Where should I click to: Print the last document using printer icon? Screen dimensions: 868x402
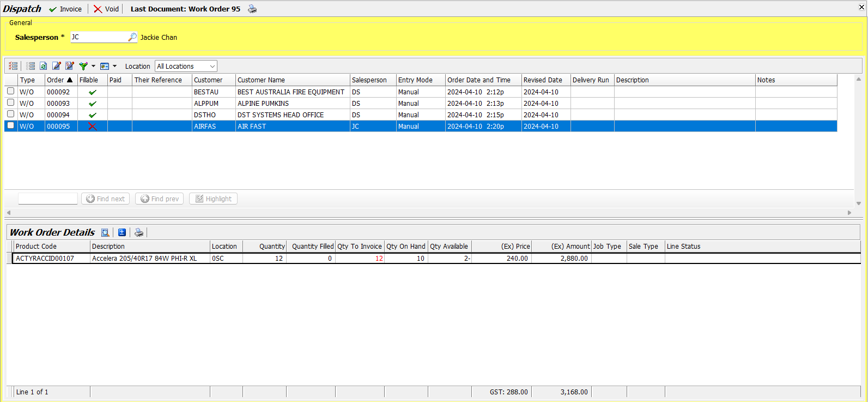tap(252, 9)
